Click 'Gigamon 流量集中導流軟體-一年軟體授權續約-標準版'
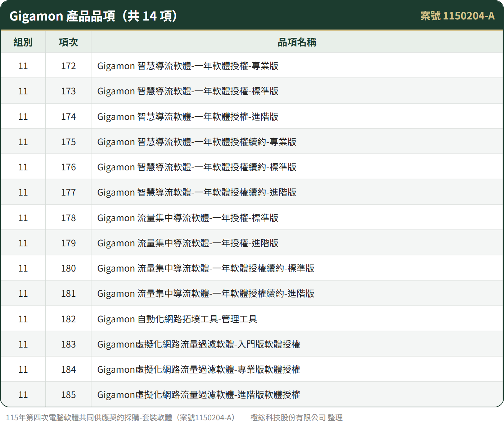This screenshot has height=425, width=504. (206, 268)
